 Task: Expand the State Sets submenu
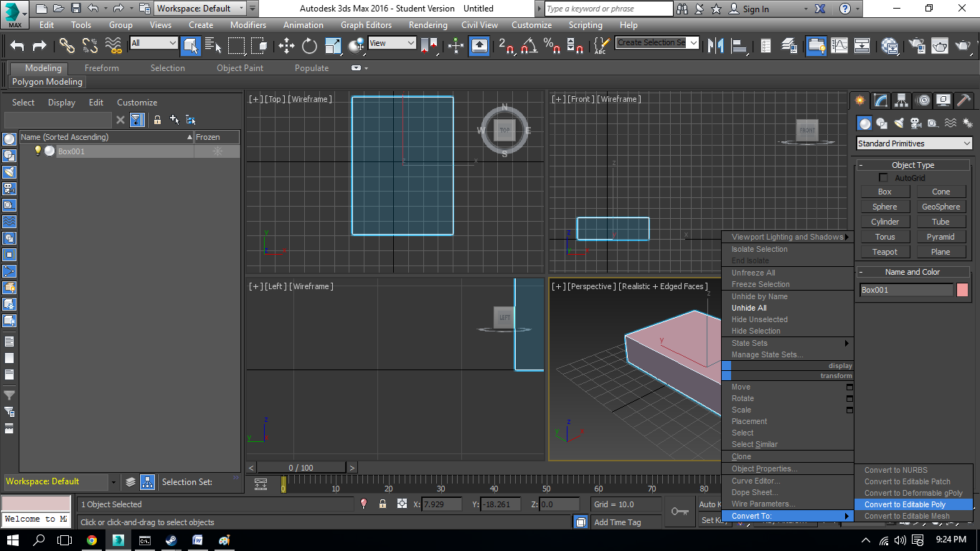[788, 343]
